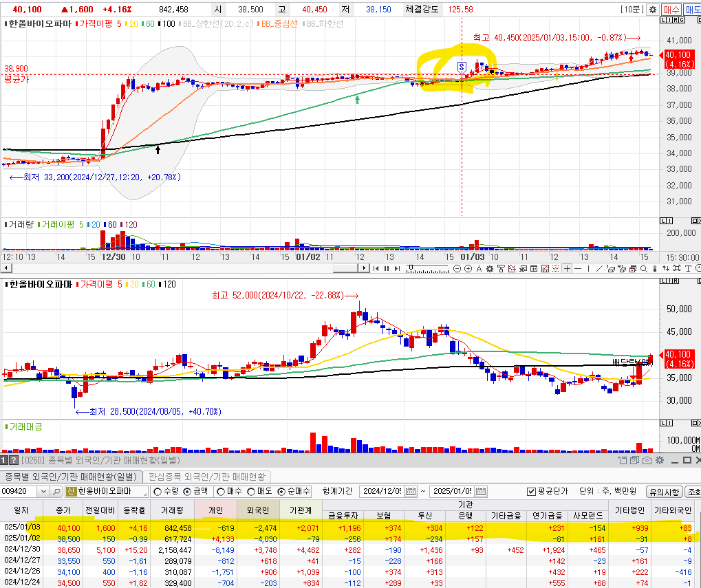Select the 순매수 radio button

pos(281,492)
